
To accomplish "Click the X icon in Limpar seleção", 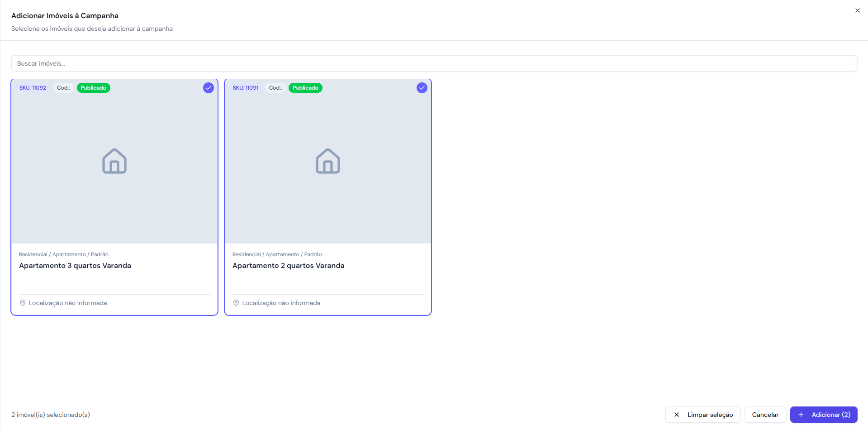I will click(x=677, y=415).
